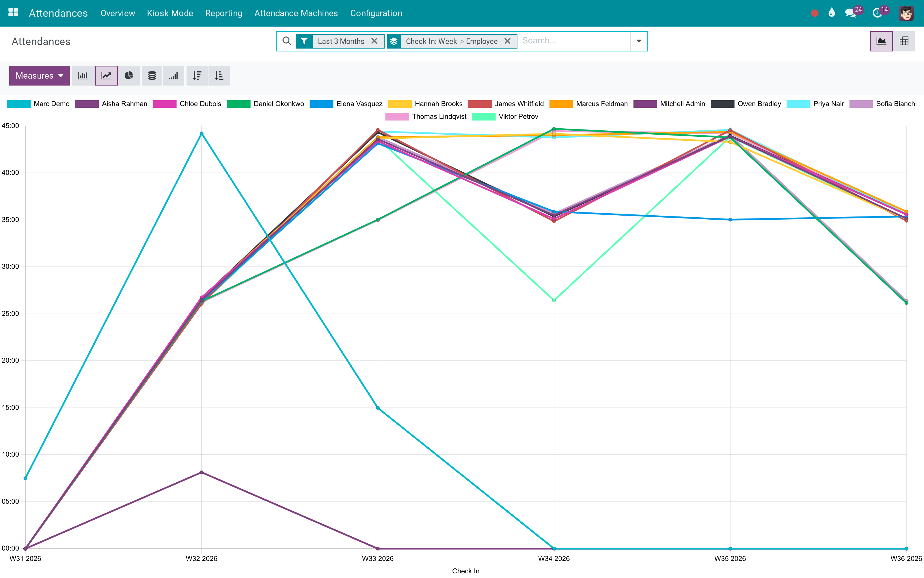Select the line chart type
Viewport: 924px width, 578px height.
click(106, 76)
